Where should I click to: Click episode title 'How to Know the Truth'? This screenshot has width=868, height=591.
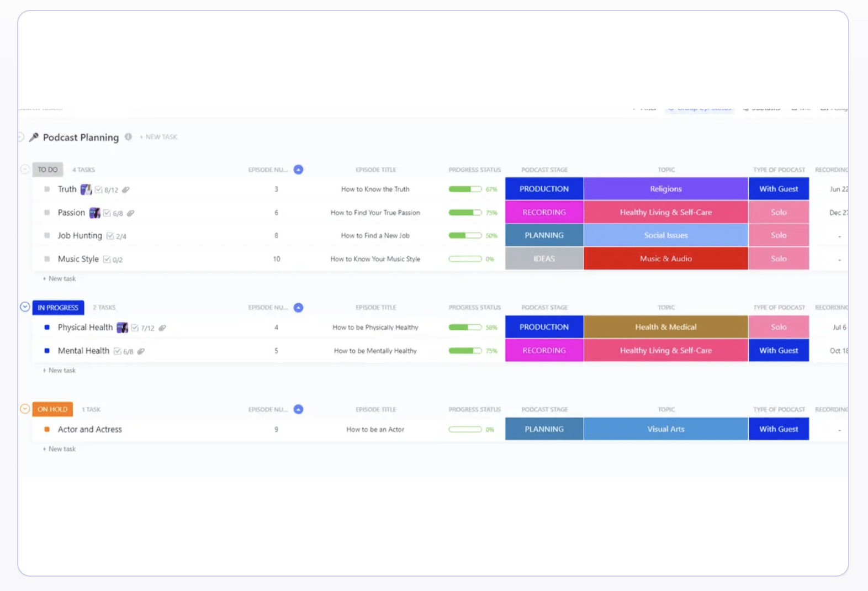coord(375,189)
